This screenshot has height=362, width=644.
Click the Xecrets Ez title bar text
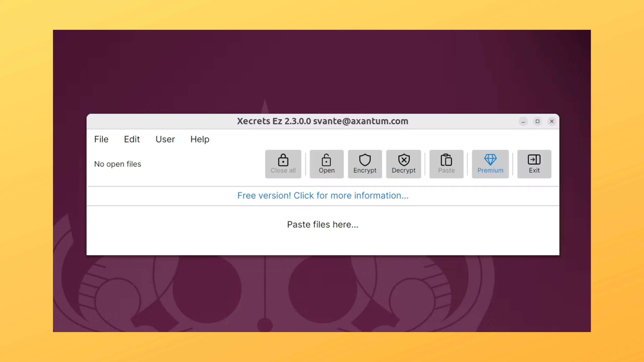point(322,121)
